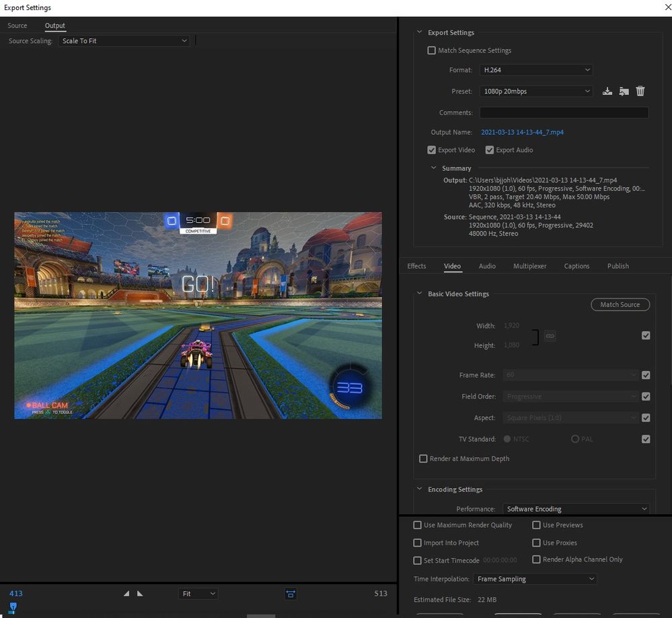The height and width of the screenshot is (618, 672).
Task: Click the width-height link constraint icon
Action: tap(550, 335)
